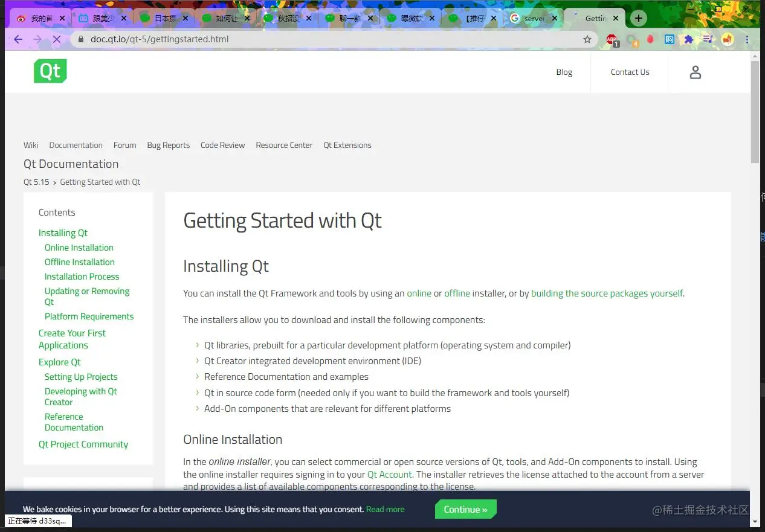The width and height of the screenshot is (765, 532).
Task: Open the Bug Reports navigation link
Action: 168,145
